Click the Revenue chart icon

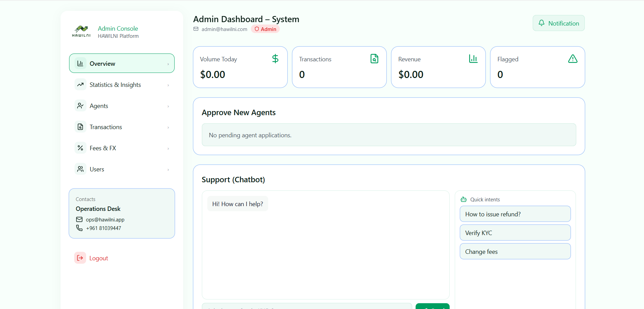[473, 59]
